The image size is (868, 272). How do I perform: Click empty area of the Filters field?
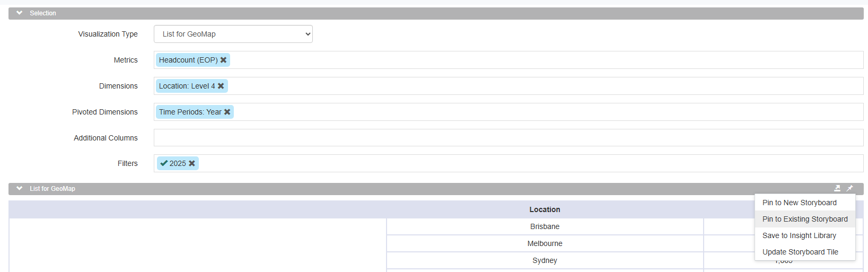(530, 163)
